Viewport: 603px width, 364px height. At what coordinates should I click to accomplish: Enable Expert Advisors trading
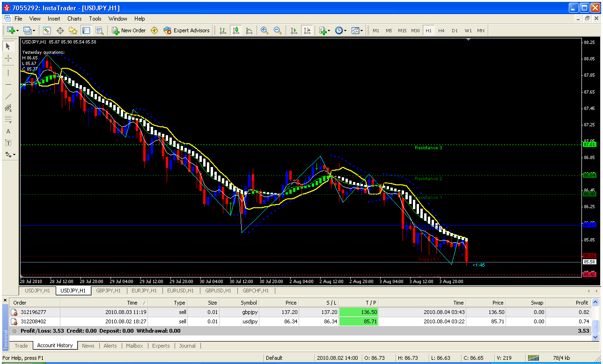[186, 30]
